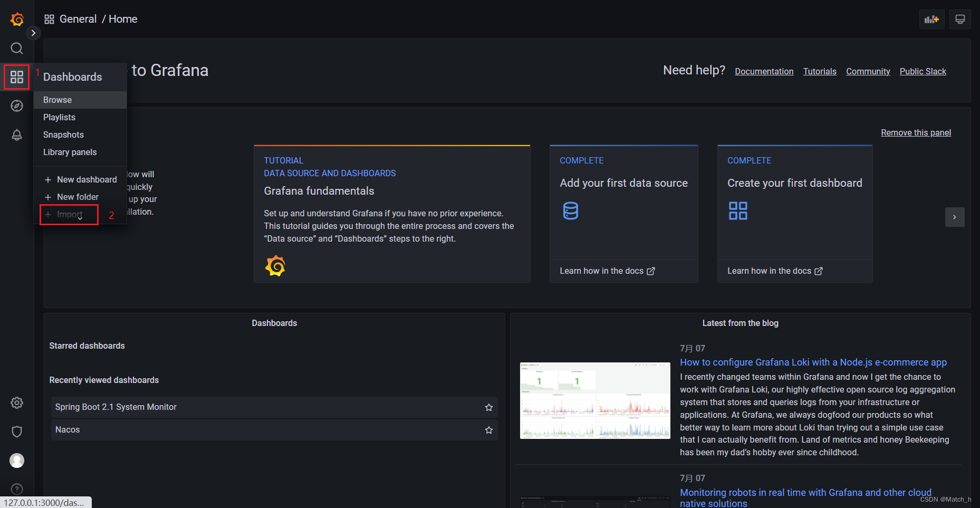Open the Server Admin shield icon
980x508 pixels.
click(17, 432)
